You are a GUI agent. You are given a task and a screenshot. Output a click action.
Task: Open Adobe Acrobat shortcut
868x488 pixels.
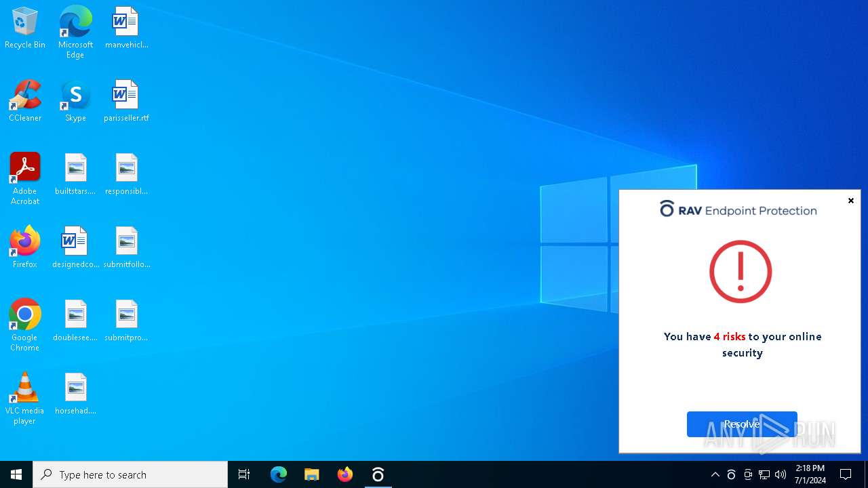point(25,179)
